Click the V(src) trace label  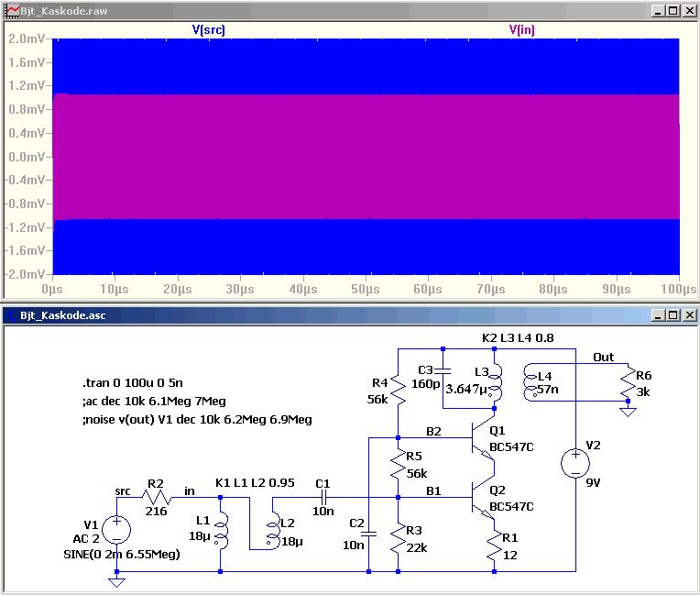(x=208, y=29)
